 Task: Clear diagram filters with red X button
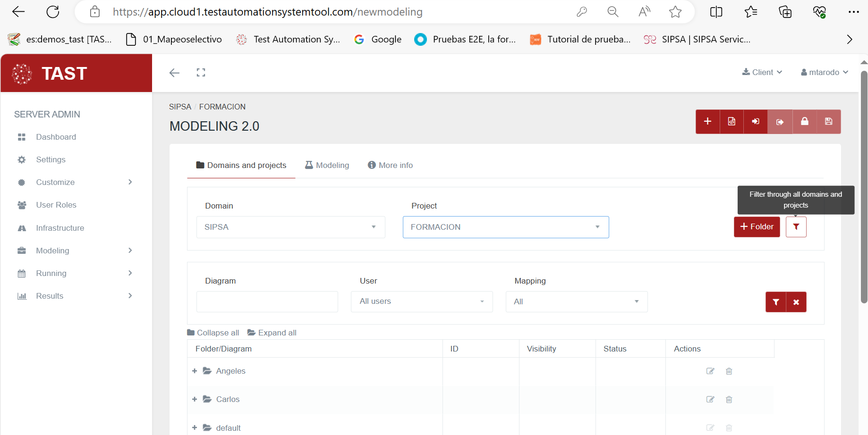[x=796, y=302]
